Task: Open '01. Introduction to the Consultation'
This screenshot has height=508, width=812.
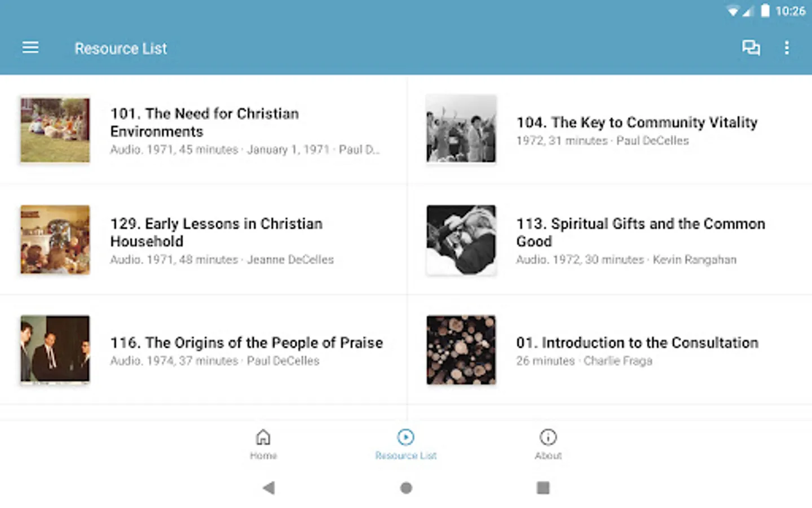Action: click(637, 343)
